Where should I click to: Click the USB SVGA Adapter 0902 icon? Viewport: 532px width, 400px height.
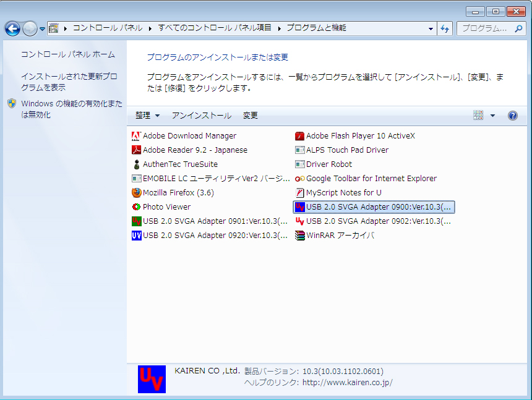coord(299,221)
